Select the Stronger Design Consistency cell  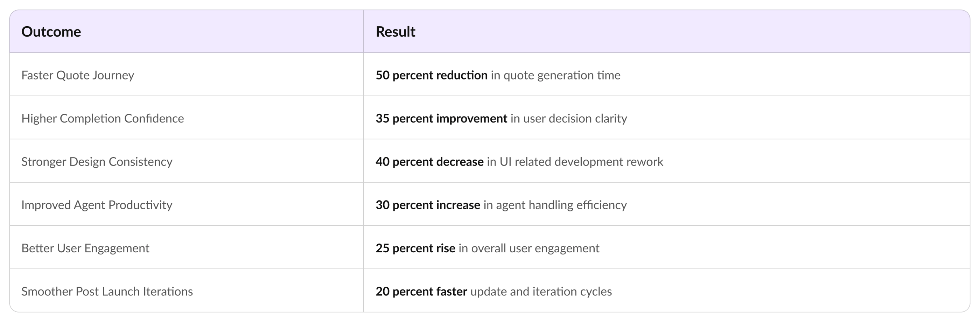point(97,162)
